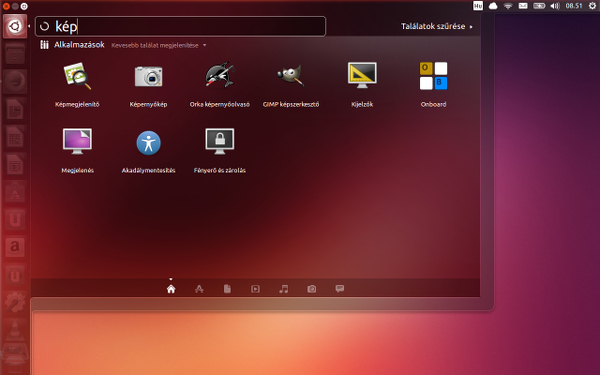Image resolution: width=600 pixels, height=375 pixels.
Task: Maximize the Dash to full screen
Action: [x=24, y=6]
